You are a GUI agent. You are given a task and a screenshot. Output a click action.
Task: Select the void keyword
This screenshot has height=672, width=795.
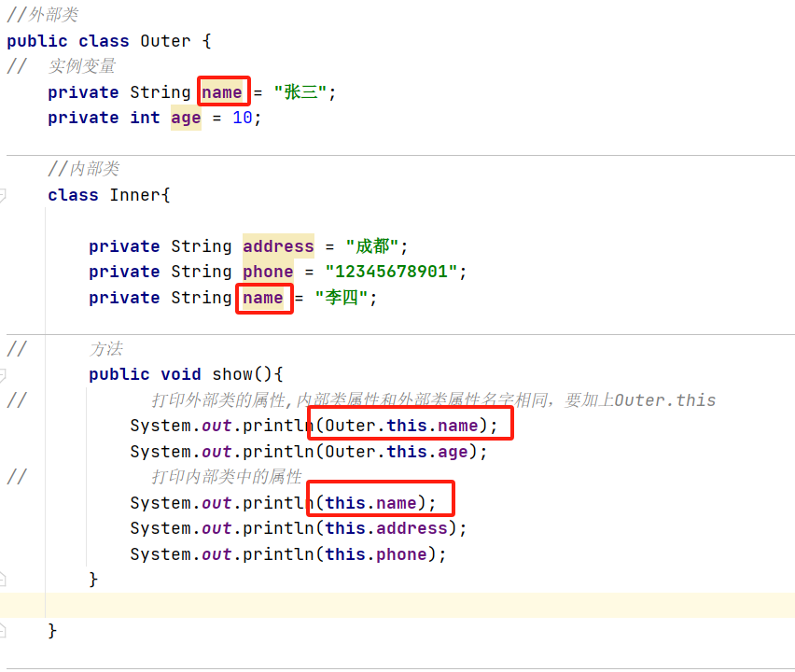[x=180, y=374]
